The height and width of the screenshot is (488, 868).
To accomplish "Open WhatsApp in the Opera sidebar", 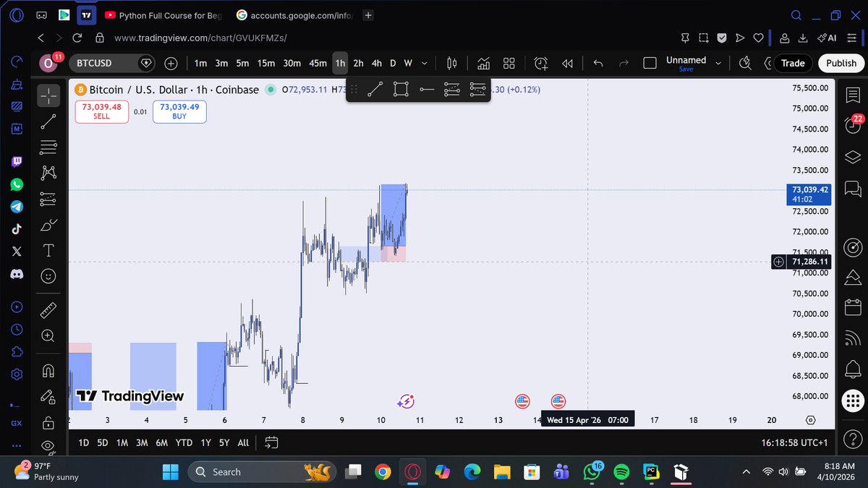I will tap(17, 185).
